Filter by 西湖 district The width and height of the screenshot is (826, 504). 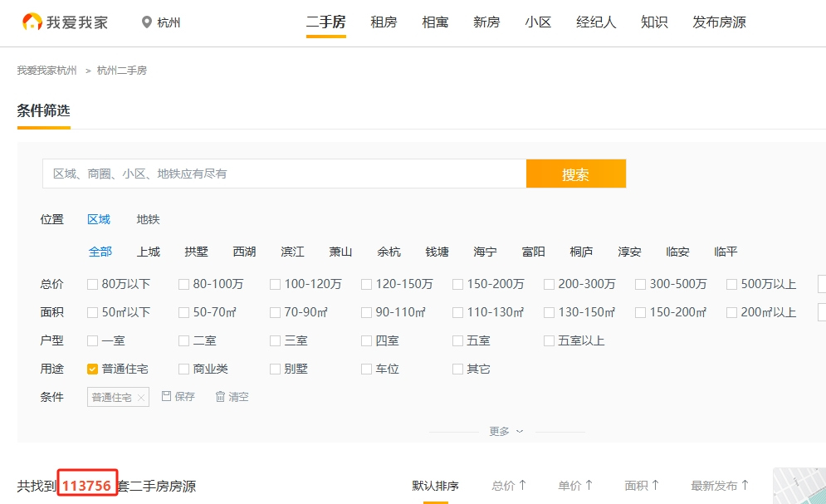click(x=244, y=252)
